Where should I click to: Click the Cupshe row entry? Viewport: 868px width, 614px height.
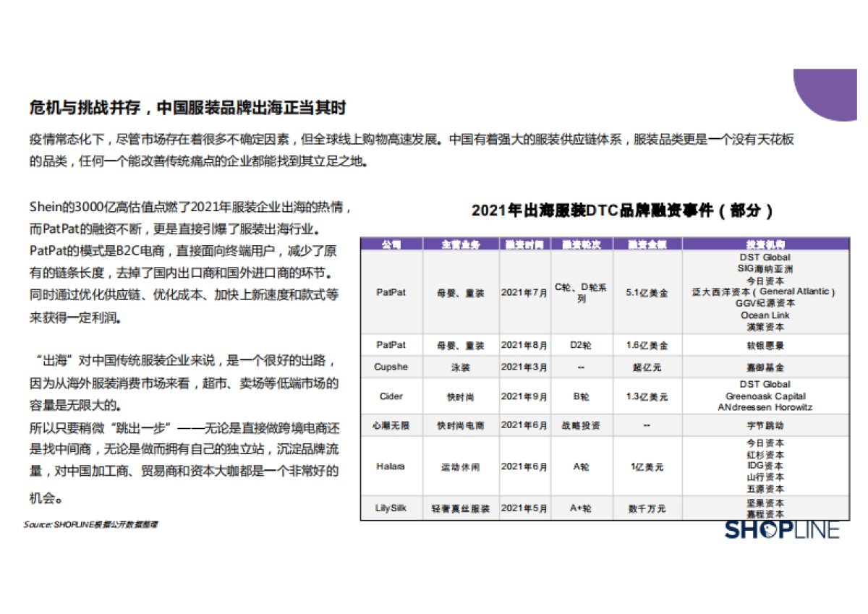point(391,367)
